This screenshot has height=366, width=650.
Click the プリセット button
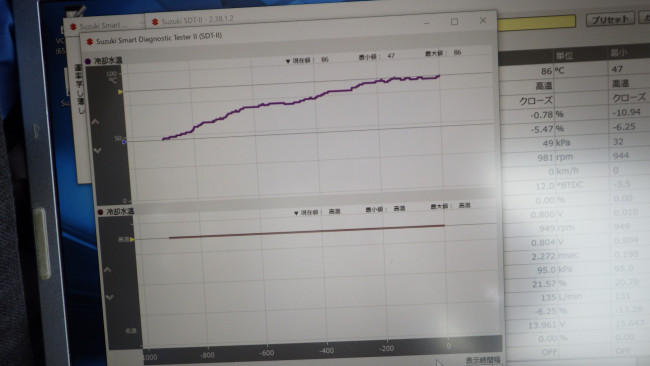(x=610, y=19)
